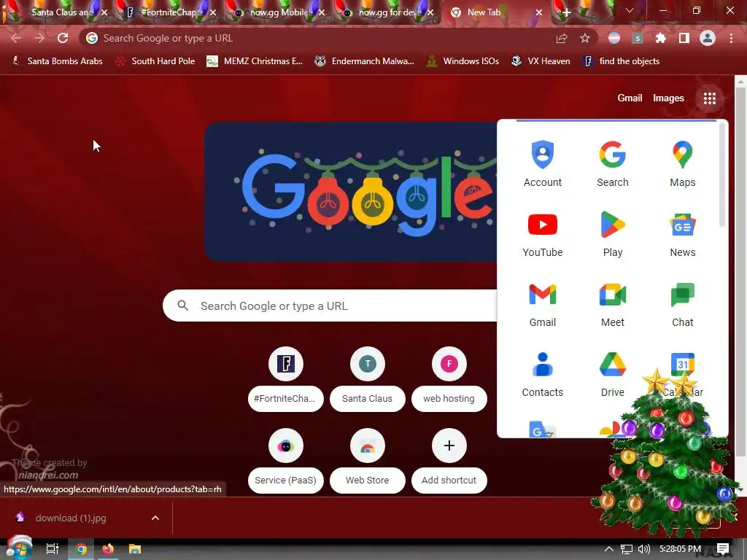The image size is (747, 560).
Task: Open Endermanch Malwa... bookmark
Action: tap(365, 61)
